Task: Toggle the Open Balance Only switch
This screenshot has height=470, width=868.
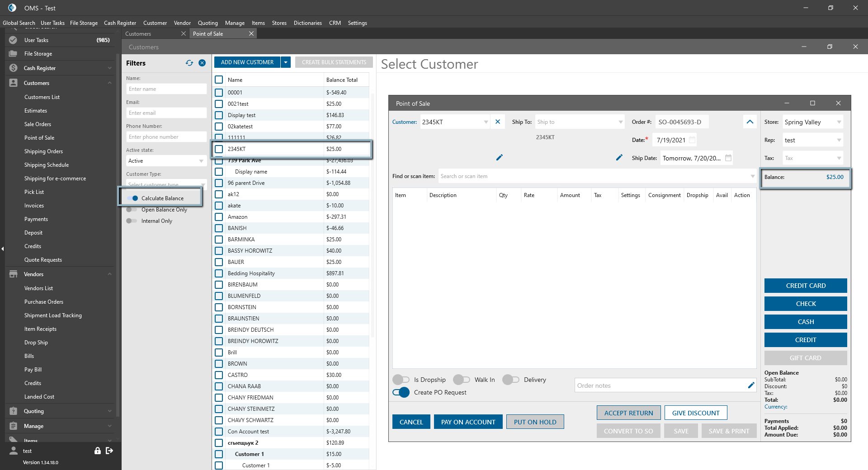Action: (132, 210)
